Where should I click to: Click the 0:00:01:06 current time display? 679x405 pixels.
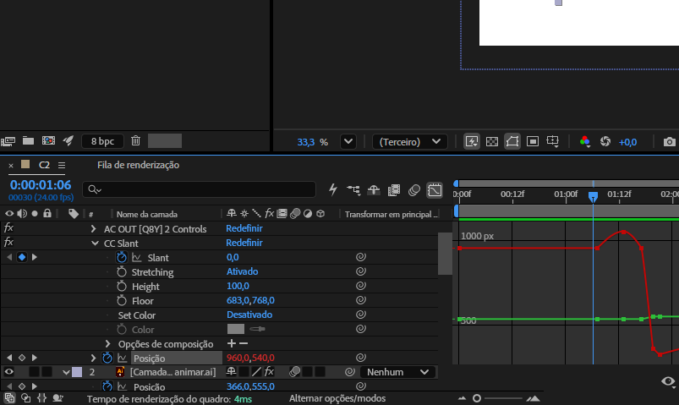point(40,185)
